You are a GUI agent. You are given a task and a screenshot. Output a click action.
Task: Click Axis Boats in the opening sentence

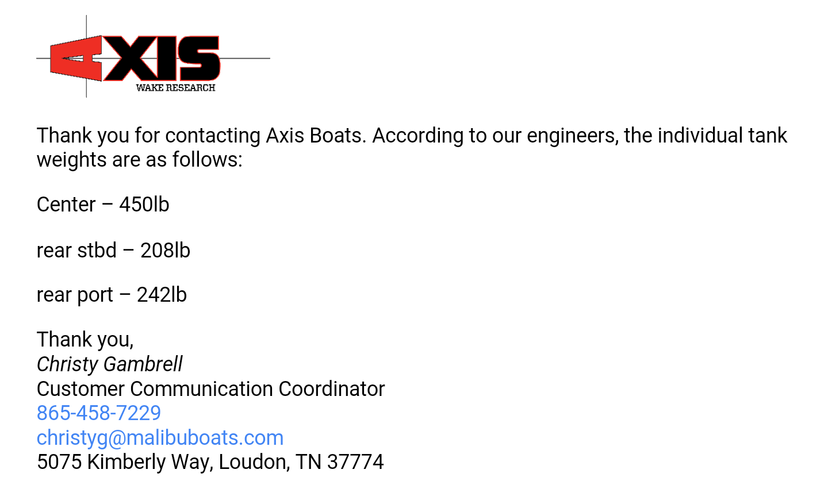click(x=316, y=136)
